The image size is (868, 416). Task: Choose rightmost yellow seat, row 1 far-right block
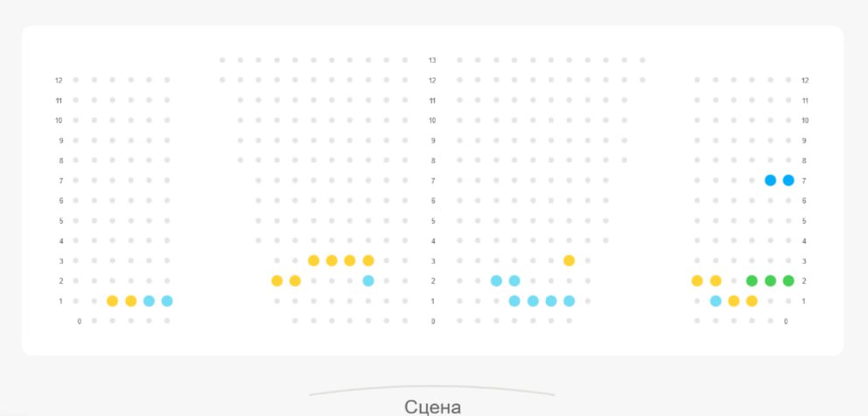[752, 302]
